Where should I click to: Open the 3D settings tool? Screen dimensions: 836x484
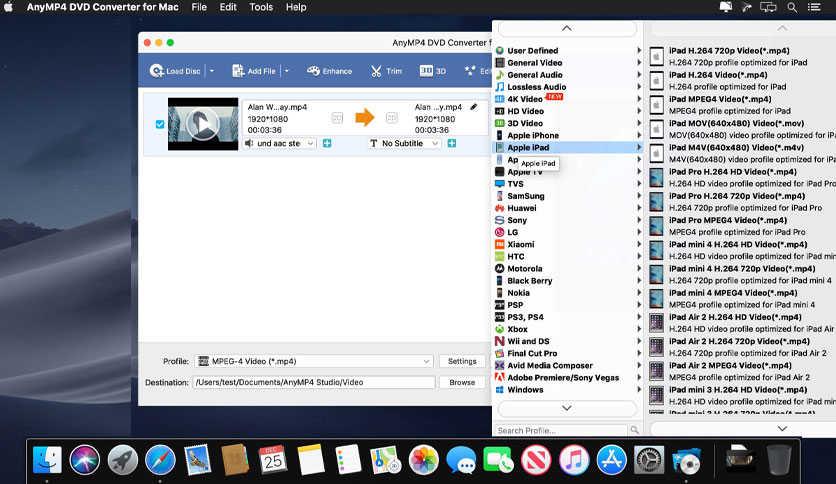[432, 71]
